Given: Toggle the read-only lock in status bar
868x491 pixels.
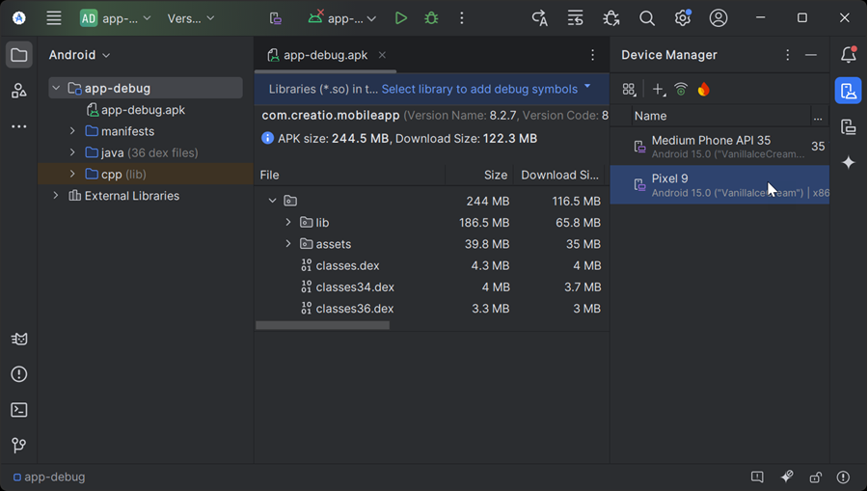Looking at the screenshot, I should [815, 477].
